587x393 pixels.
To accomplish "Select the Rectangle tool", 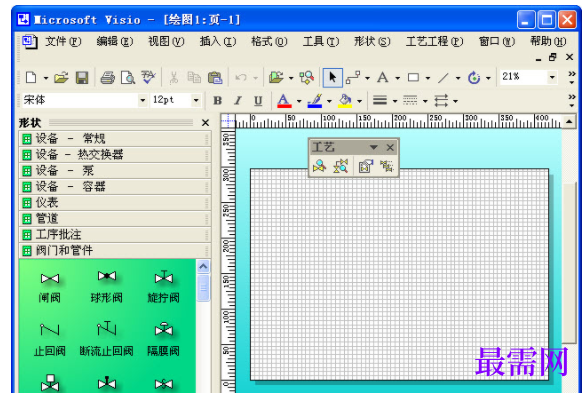I will coord(413,77).
